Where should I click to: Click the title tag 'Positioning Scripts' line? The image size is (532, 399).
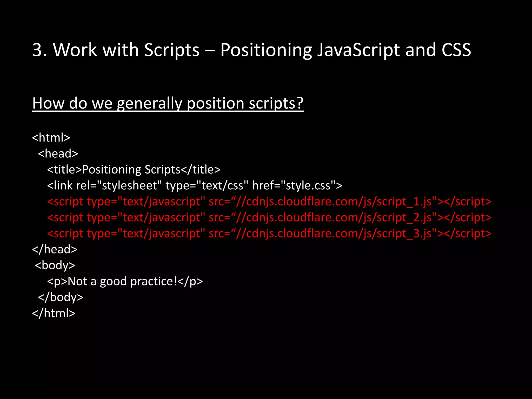coord(134,169)
